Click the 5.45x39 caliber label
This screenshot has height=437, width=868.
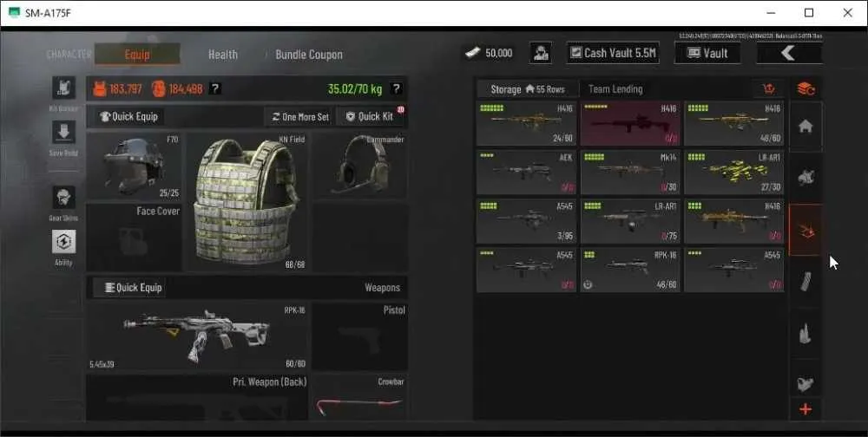pyautogui.click(x=102, y=364)
